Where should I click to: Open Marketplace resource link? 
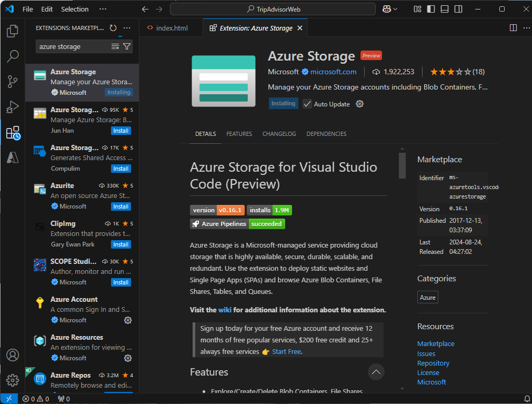(436, 343)
